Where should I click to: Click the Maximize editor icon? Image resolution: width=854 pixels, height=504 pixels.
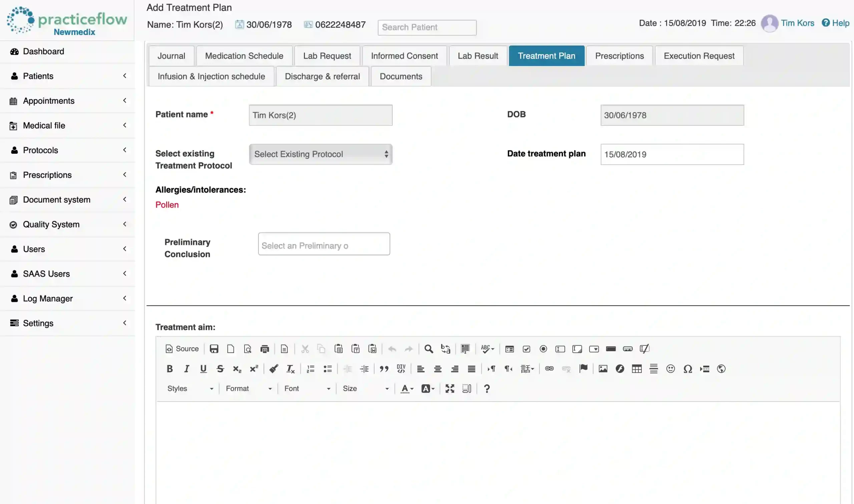[x=450, y=389]
